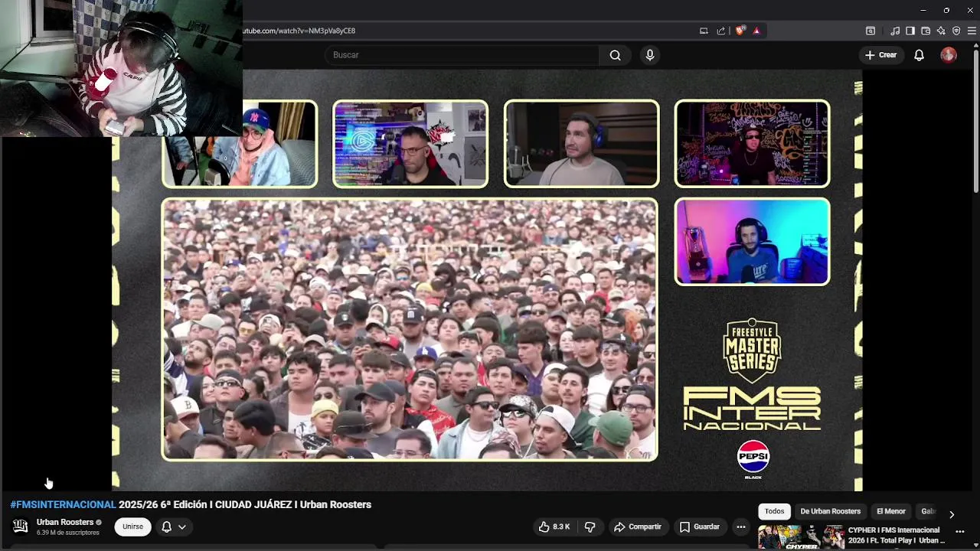Open the tab search icon in the toolbar
The height and width of the screenshot is (551, 980).
[x=871, y=31]
